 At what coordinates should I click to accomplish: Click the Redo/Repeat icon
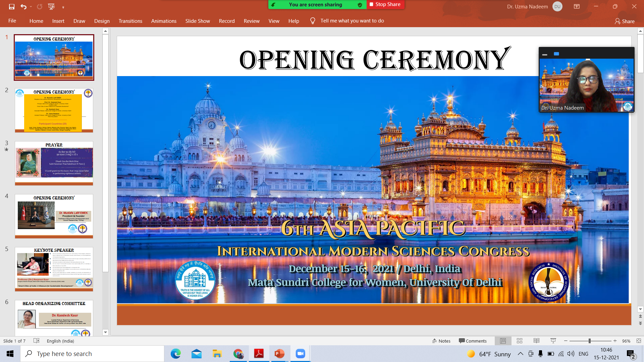(40, 6)
